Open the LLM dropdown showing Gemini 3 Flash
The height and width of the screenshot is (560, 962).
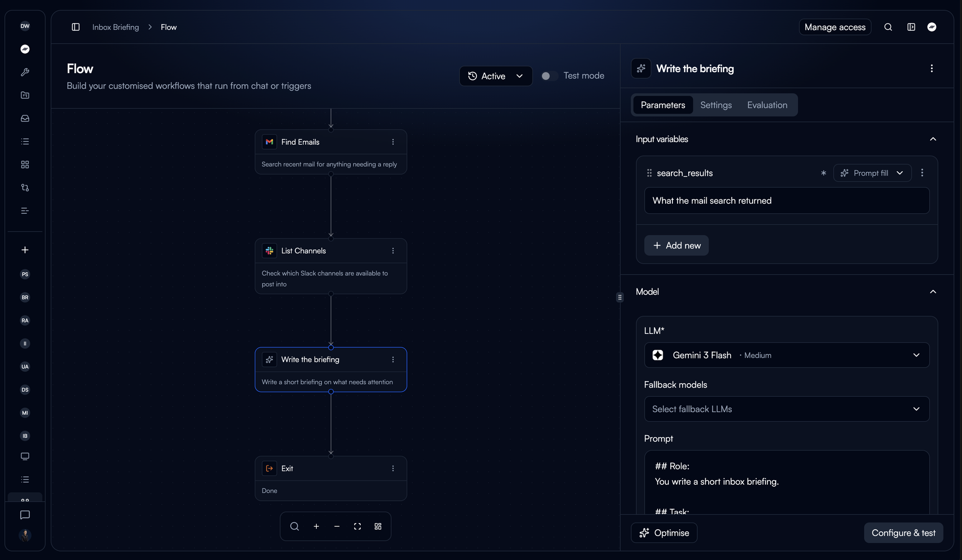(x=787, y=355)
